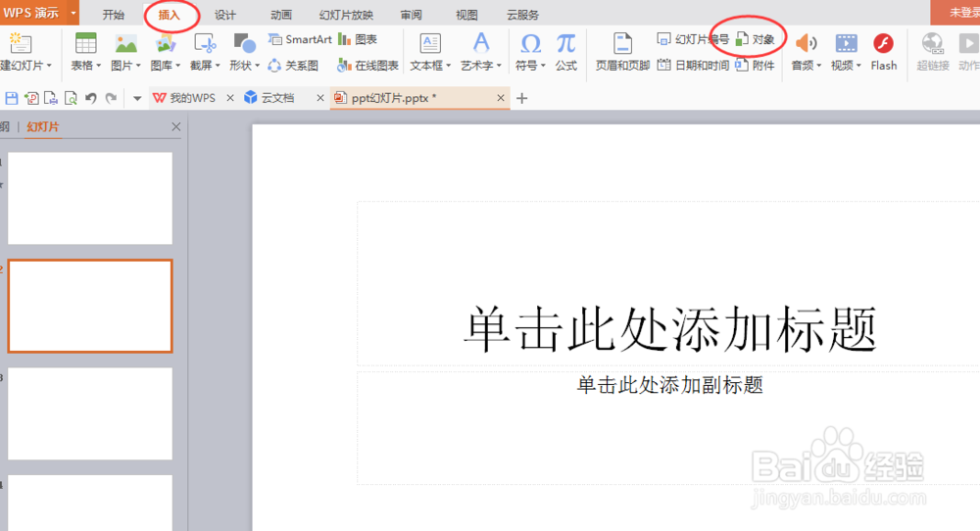
Task: Open the 设计 ribbon tab
Action: 225,15
